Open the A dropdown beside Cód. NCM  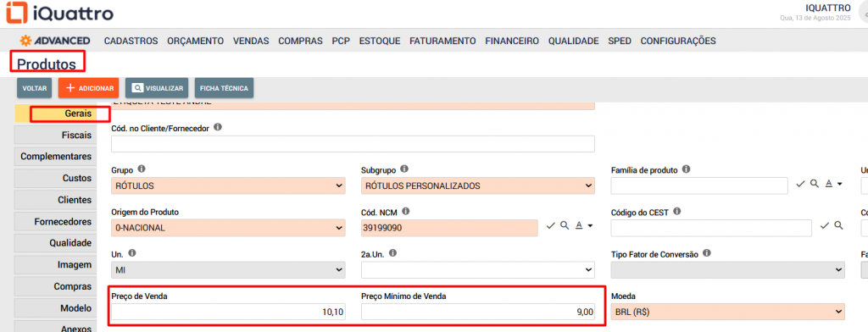pyautogui.click(x=583, y=226)
